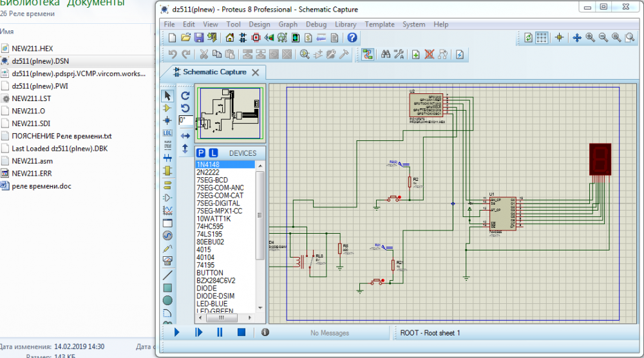Image resolution: width=644 pixels, height=358 pixels.
Task: Click the Save Project toolbar icon
Action: (x=199, y=38)
